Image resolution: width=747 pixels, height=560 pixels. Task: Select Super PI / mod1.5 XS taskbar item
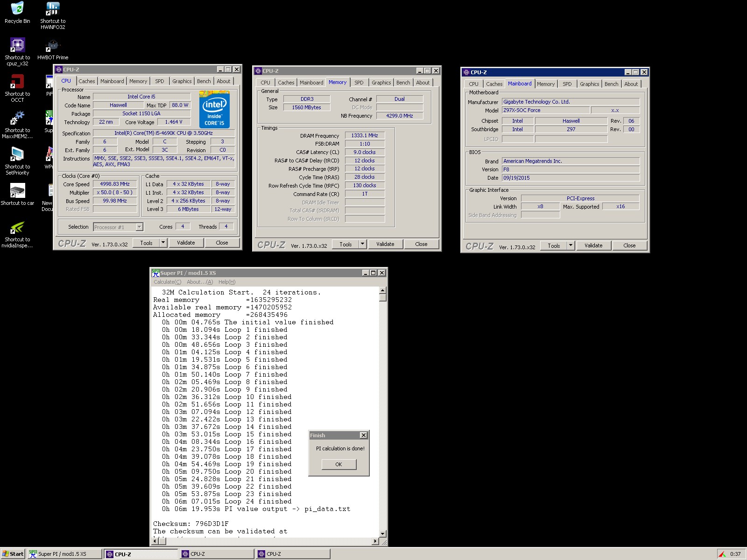[64, 554]
